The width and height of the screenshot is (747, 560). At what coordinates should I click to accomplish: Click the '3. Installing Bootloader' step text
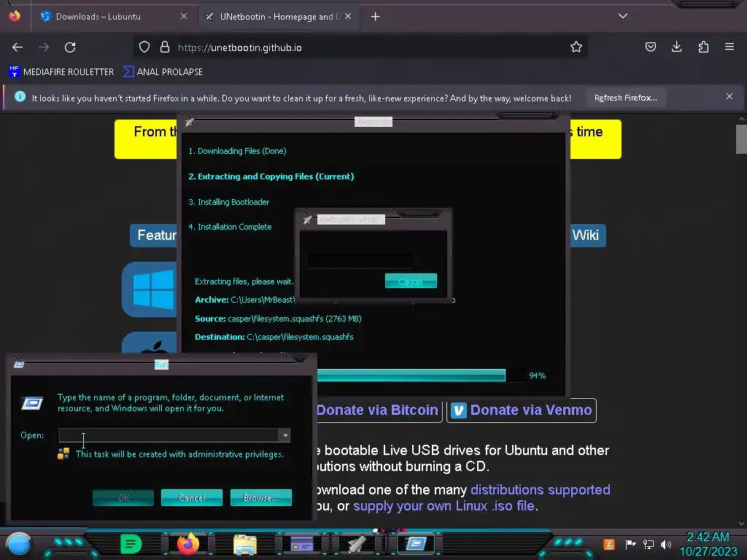(x=228, y=202)
